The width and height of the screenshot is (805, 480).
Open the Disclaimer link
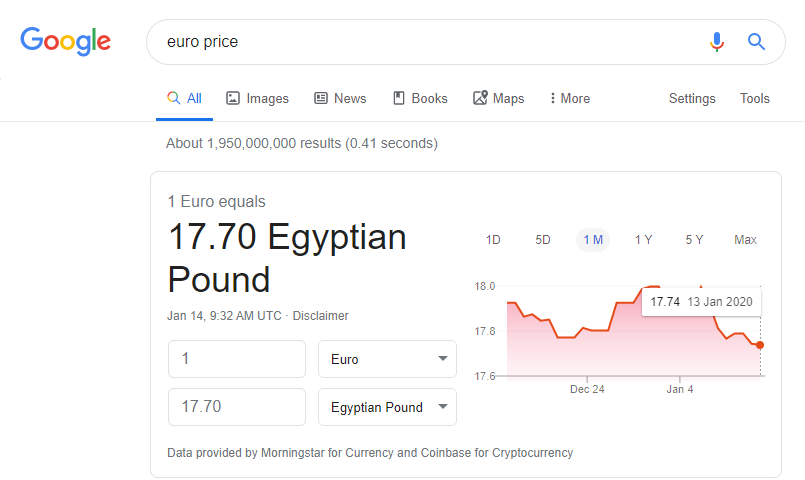pyautogui.click(x=320, y=316)
